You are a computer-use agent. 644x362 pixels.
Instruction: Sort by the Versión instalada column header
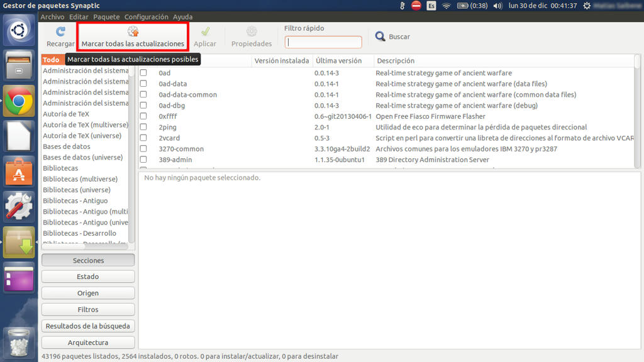(x=282, y=61)
